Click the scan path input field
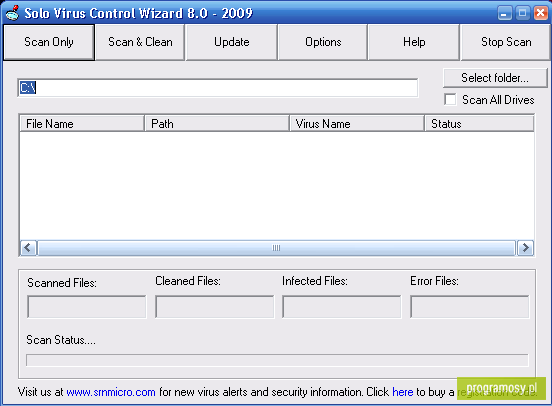Viewport: 552px width, 406px height. coord(218,88)
